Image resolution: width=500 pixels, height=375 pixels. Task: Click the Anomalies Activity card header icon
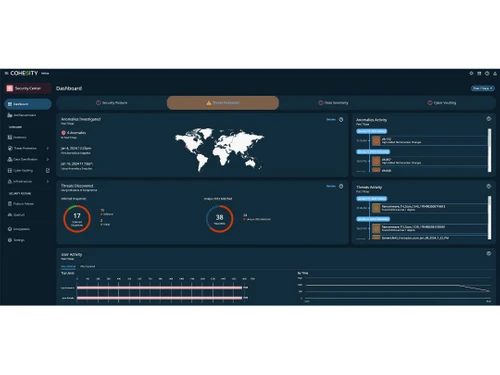coord(489,119)
